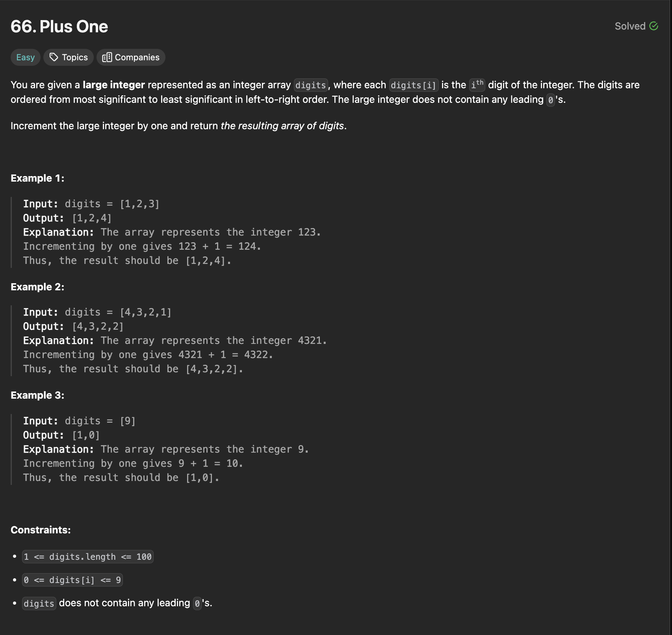Click the Example 1 output [1,2,4]

point(92,218)
